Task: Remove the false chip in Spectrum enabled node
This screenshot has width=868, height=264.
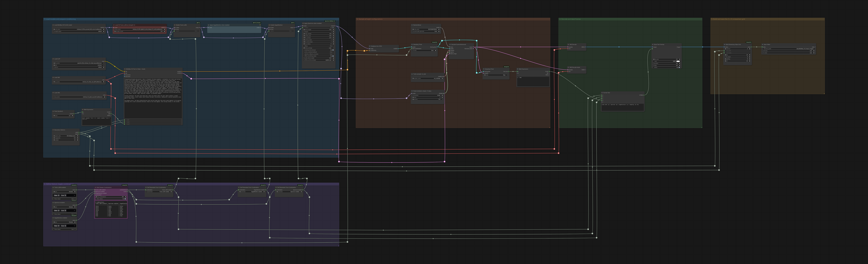Action: tap(59, 211)
